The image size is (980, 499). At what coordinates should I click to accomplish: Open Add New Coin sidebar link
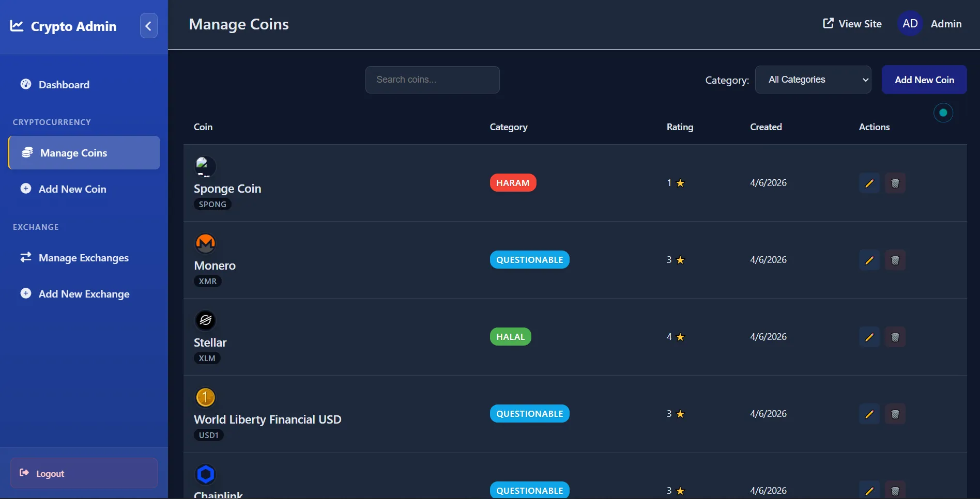(x=84, y=189)
